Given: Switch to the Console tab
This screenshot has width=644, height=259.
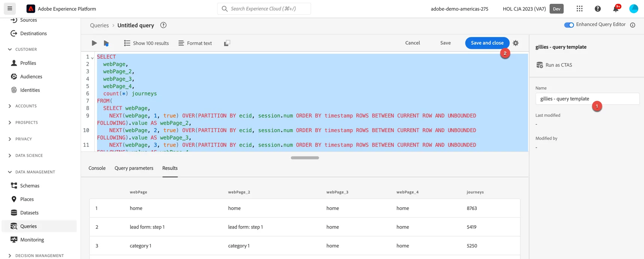Looking at the screenshot, I should 97,168.
